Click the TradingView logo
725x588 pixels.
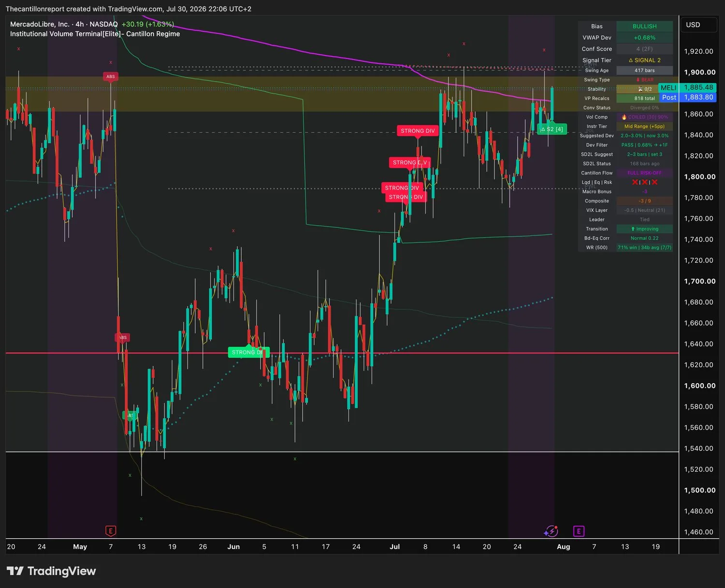(51, 571)
